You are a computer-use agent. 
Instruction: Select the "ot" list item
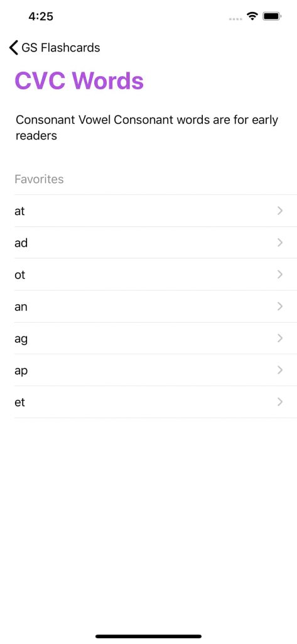pyautogui.click(x=156, y=274)
